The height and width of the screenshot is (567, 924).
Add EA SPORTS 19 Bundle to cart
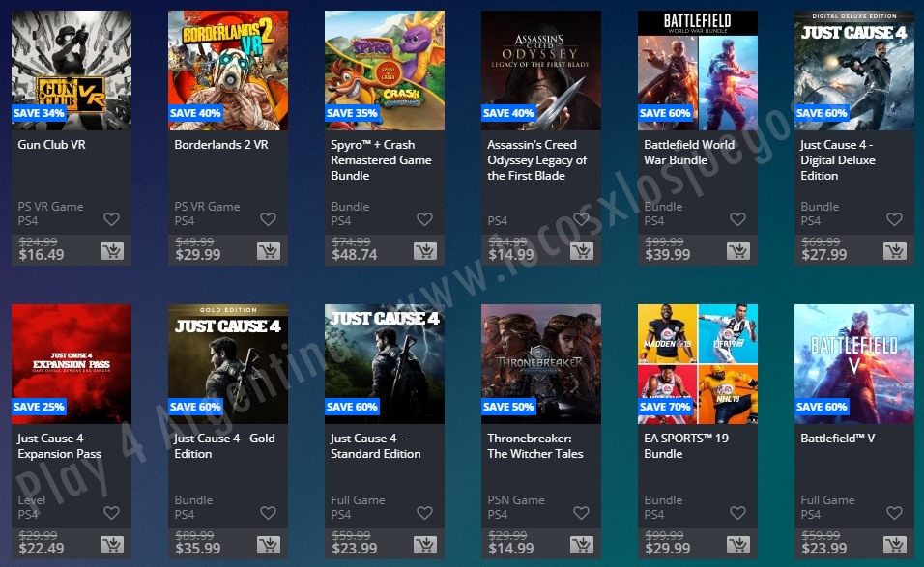point(737,545)
